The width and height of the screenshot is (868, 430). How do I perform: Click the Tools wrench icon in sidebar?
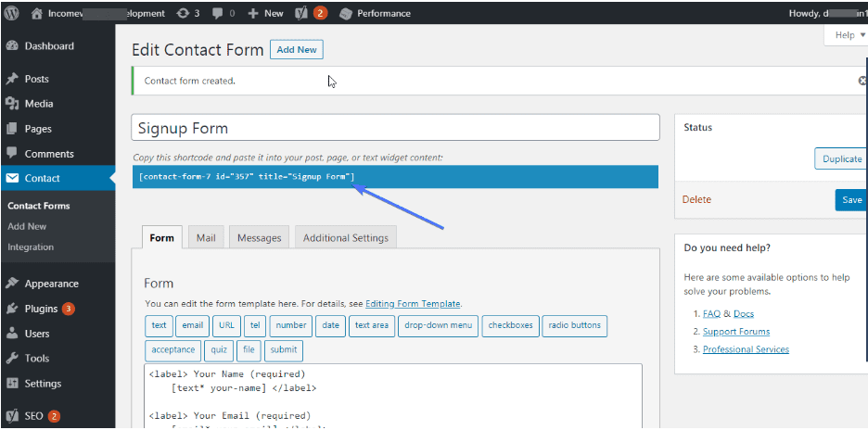(x=12, y=359)
